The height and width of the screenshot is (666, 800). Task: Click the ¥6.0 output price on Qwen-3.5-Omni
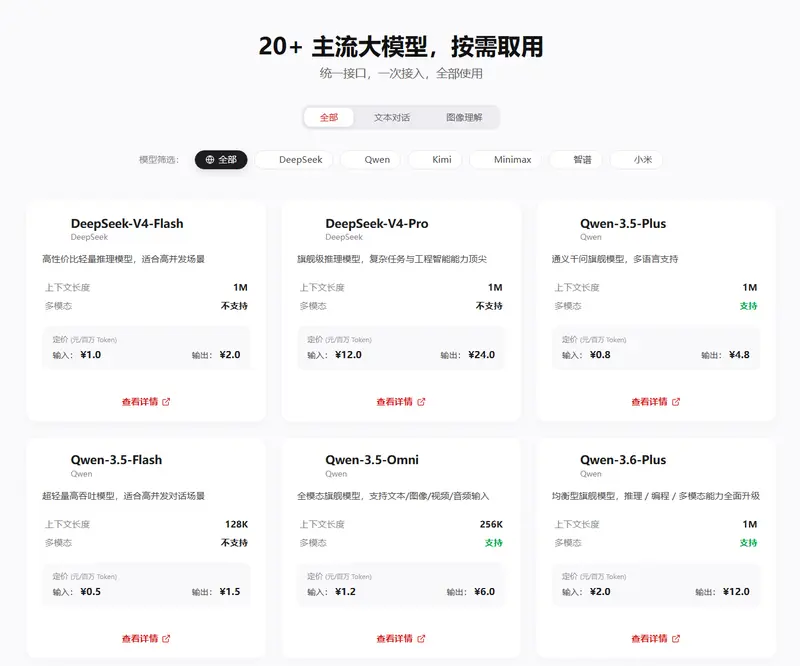(485, 591)
